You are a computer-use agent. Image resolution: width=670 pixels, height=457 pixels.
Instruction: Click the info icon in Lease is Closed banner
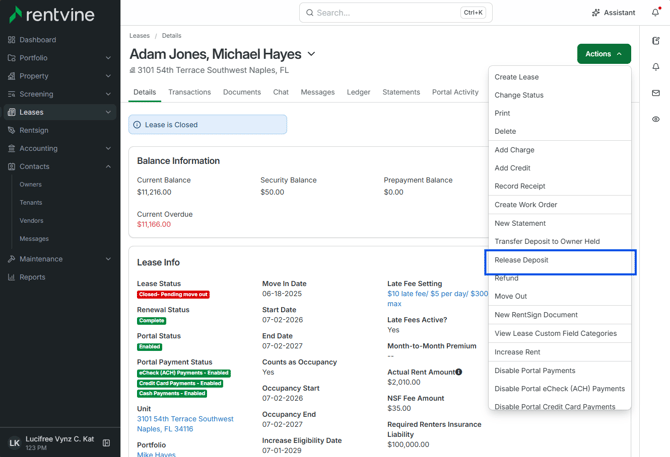[137, 125]
